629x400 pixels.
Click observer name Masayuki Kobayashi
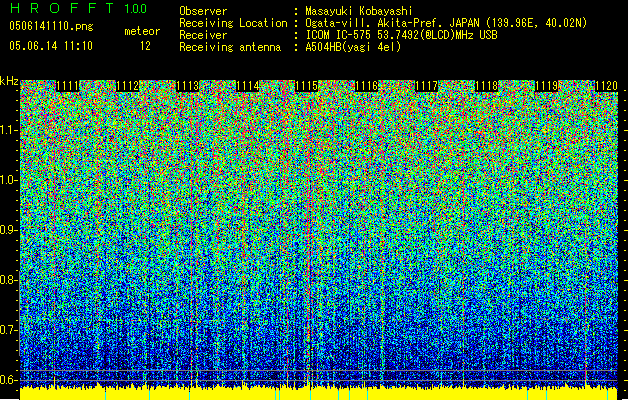[x=359, y=11]
